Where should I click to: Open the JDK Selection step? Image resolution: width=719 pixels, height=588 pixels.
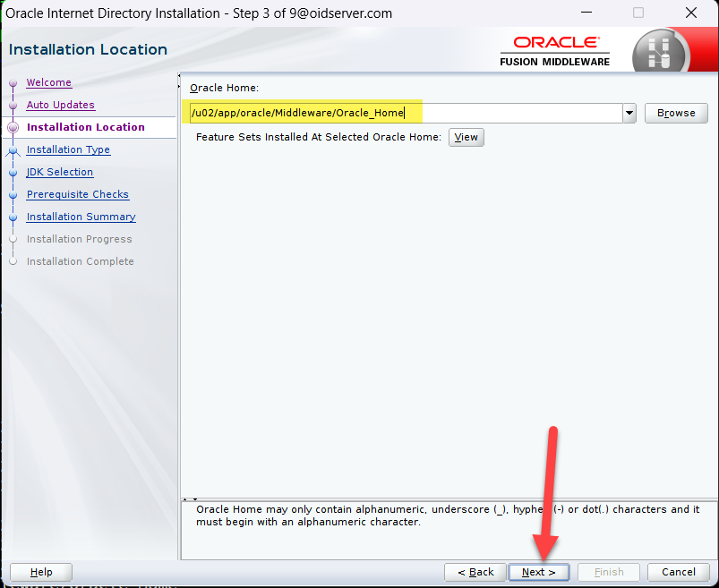[59, 172]
